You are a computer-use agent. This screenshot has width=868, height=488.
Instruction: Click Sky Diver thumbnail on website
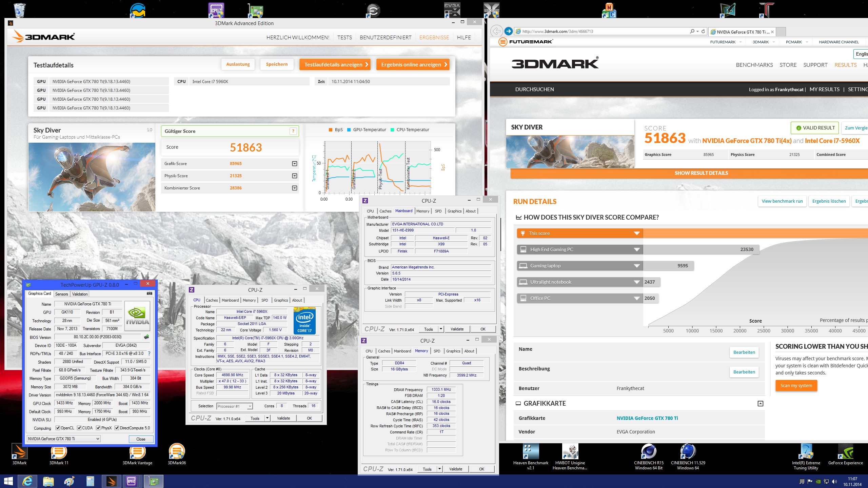(570, 151)
